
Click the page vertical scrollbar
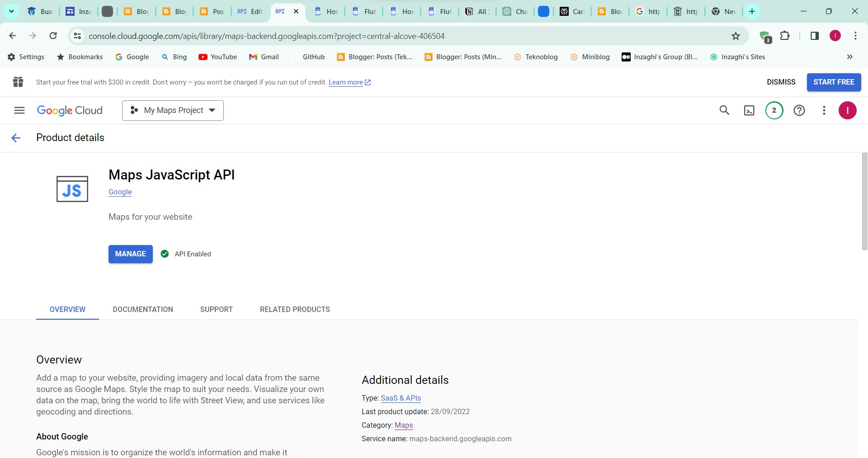[x=864, y=201]
